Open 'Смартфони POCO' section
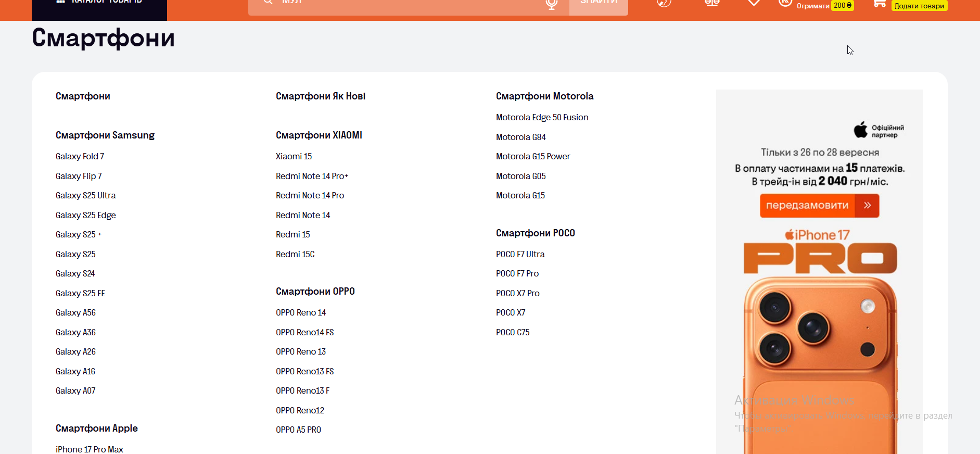This screenshot has height=454, width=980. click(536, 233)
